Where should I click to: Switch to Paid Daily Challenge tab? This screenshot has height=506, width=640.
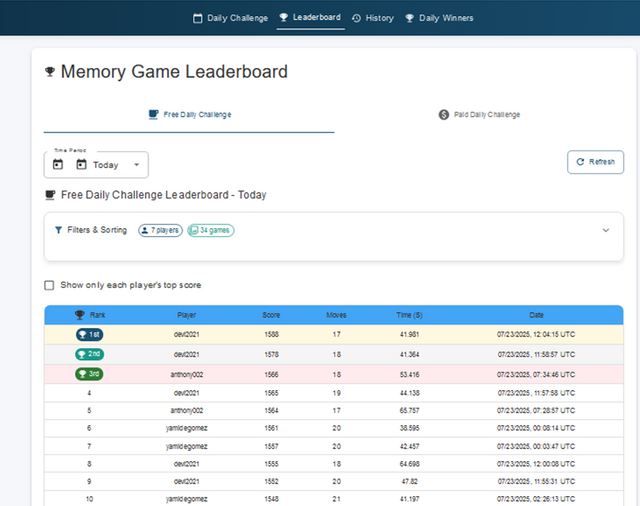[479, 115]
